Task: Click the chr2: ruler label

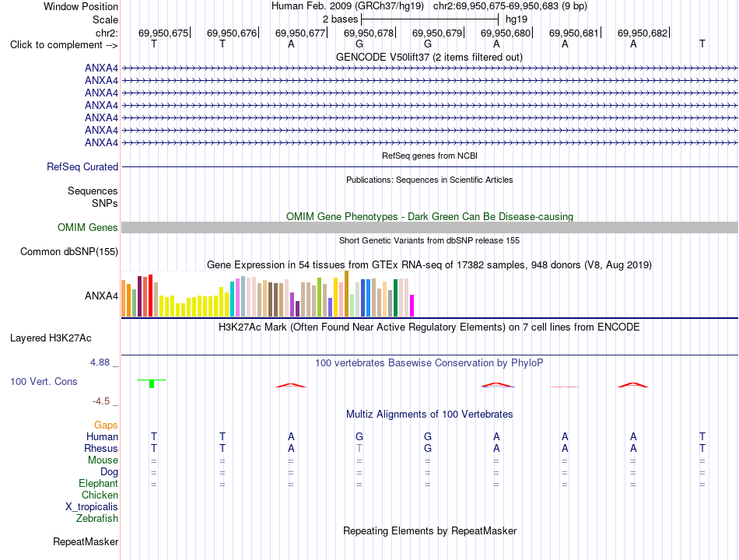Action: click(107, 33)
